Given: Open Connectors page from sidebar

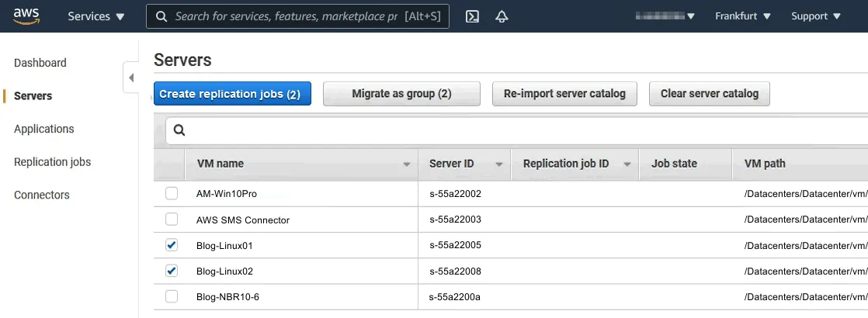Looking at the screenshot, I should (41, 195).
